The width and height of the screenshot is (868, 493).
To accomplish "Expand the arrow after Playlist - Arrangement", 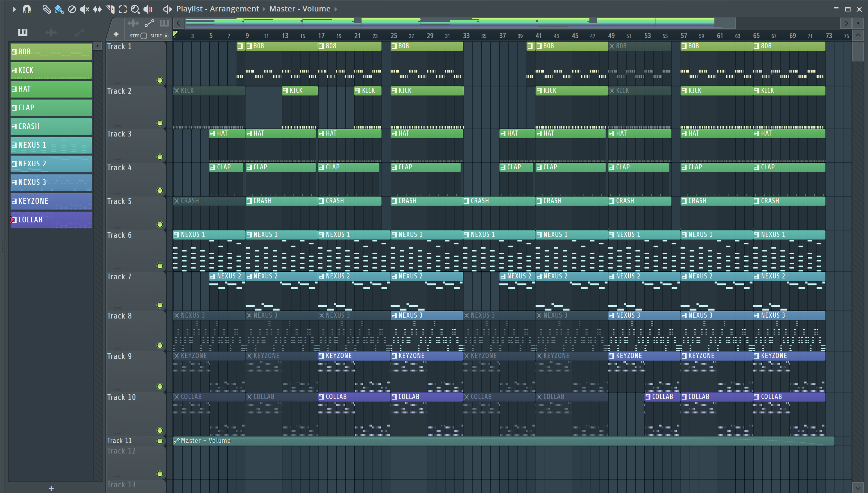I will tap(264, 9).
